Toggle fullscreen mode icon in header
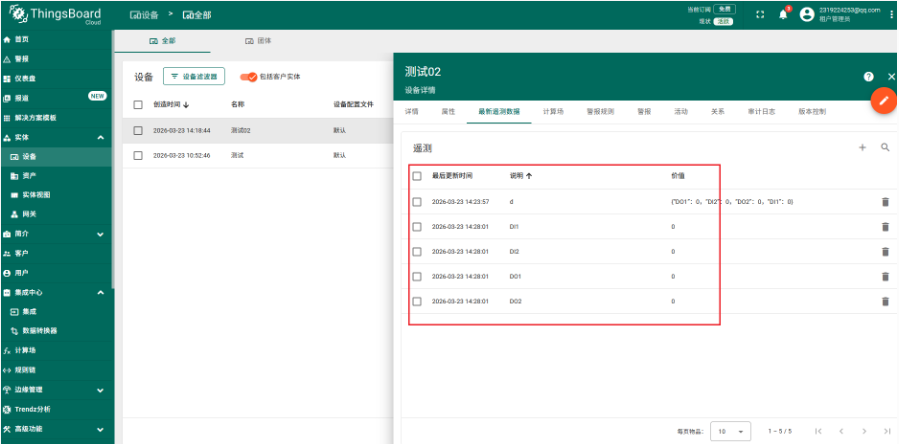This screenshot has width=899, height=444. click(759, 14)
